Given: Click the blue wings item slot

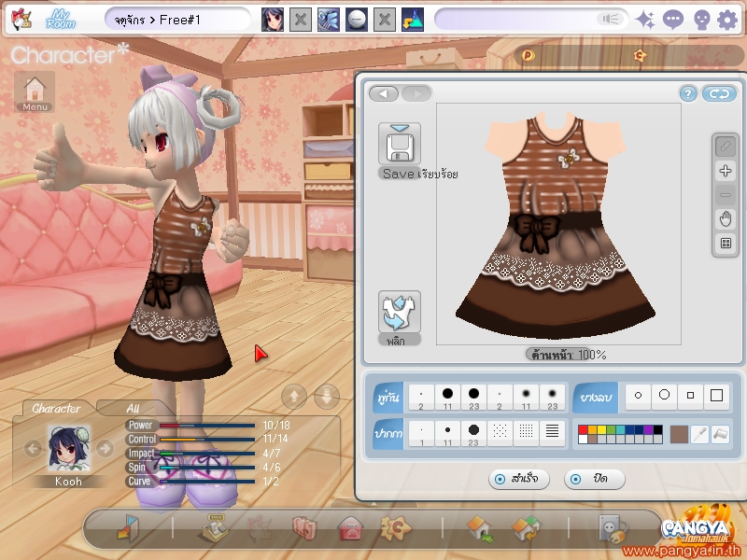Looking at the screenshot, I should click(x=329, y=20).
